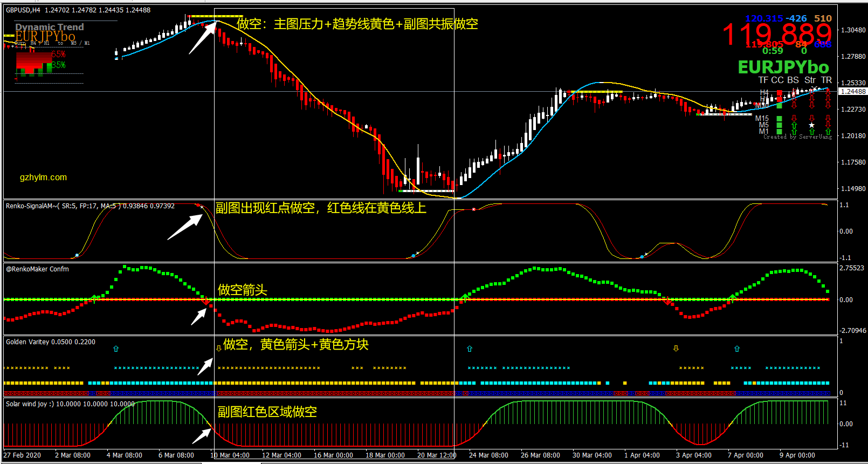Click the M15 row Str red down arrow
The image size is (868, 464).
tap(811, 118)
